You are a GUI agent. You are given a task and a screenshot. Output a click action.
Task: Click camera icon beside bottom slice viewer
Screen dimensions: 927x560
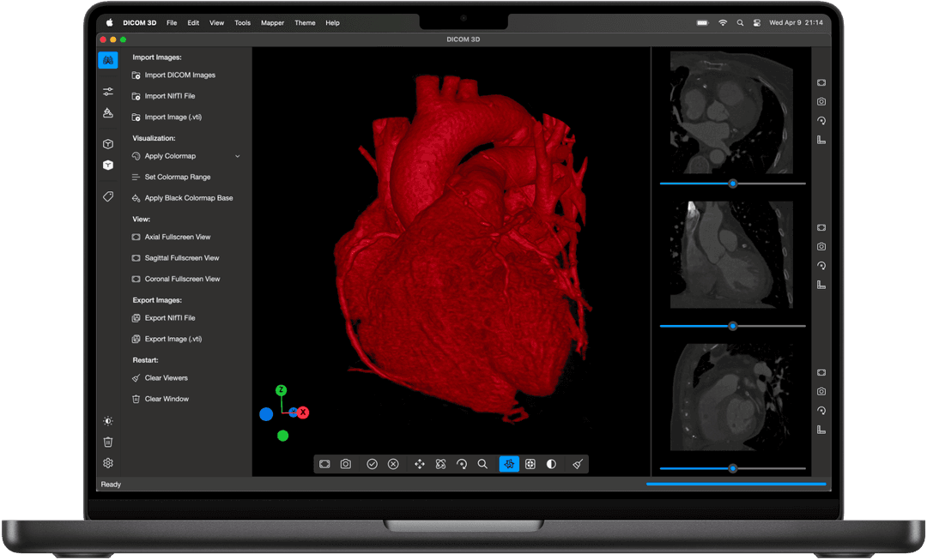tap(821, 392)
